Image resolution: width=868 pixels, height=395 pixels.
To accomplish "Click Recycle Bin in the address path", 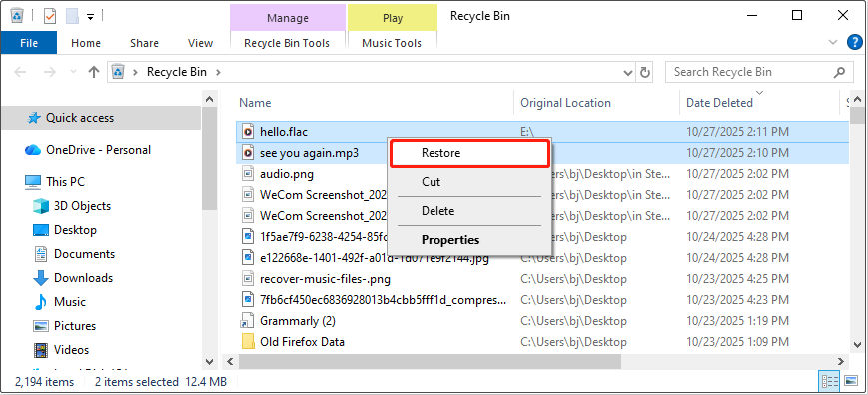I will [x=176, y=71].
